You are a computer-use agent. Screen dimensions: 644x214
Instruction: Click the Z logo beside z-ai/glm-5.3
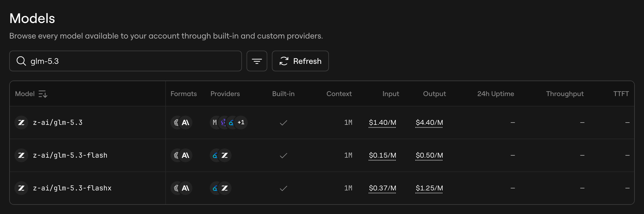tap(21, 123)
